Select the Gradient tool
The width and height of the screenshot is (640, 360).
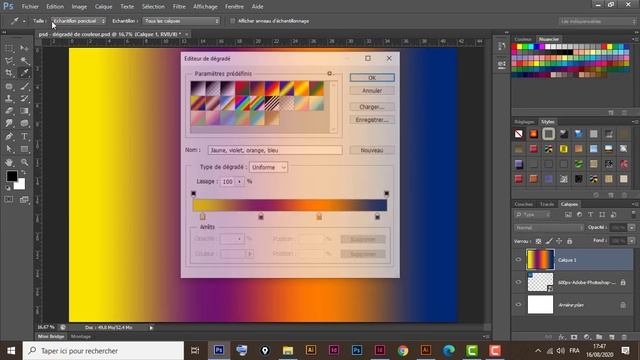tap(24, 111)
